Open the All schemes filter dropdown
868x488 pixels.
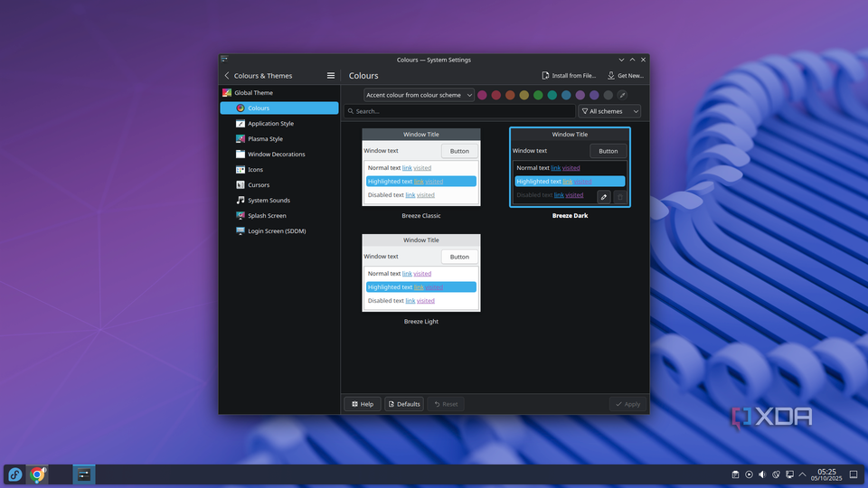(609, 111)
